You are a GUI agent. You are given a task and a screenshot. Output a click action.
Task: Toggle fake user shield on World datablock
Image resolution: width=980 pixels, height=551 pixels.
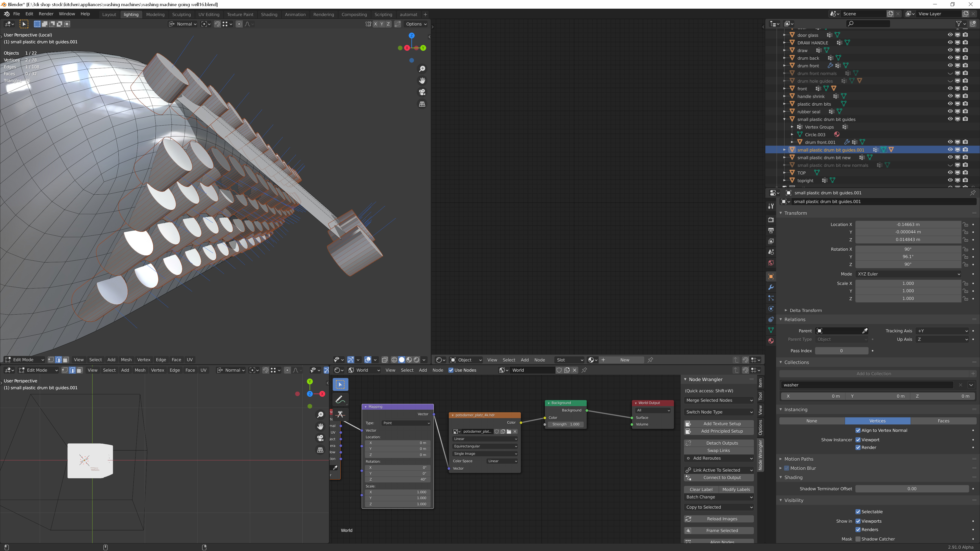coord(559,370)
